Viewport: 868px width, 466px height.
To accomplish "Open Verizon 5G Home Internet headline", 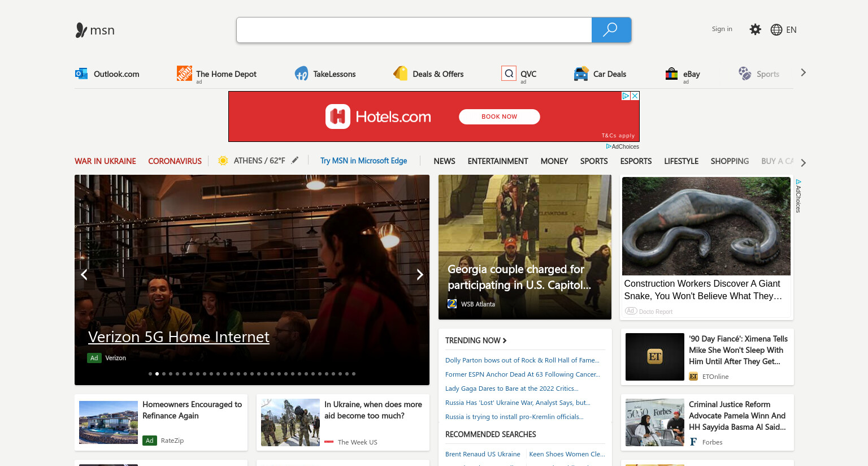I will tap(179, 337).
